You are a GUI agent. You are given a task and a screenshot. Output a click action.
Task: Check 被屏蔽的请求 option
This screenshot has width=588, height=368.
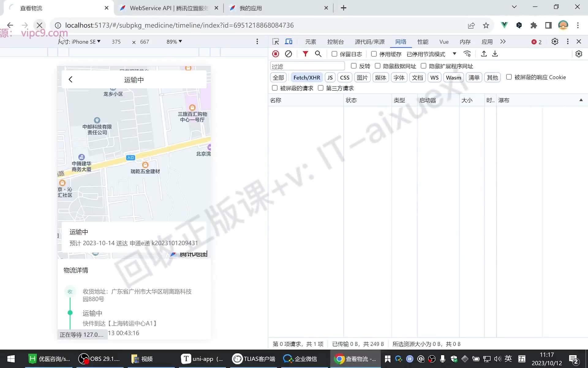coord(275,88)
